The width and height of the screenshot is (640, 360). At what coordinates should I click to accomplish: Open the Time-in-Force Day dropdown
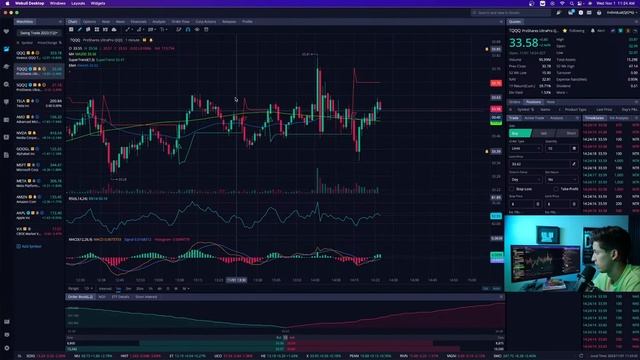coord(526,180)
